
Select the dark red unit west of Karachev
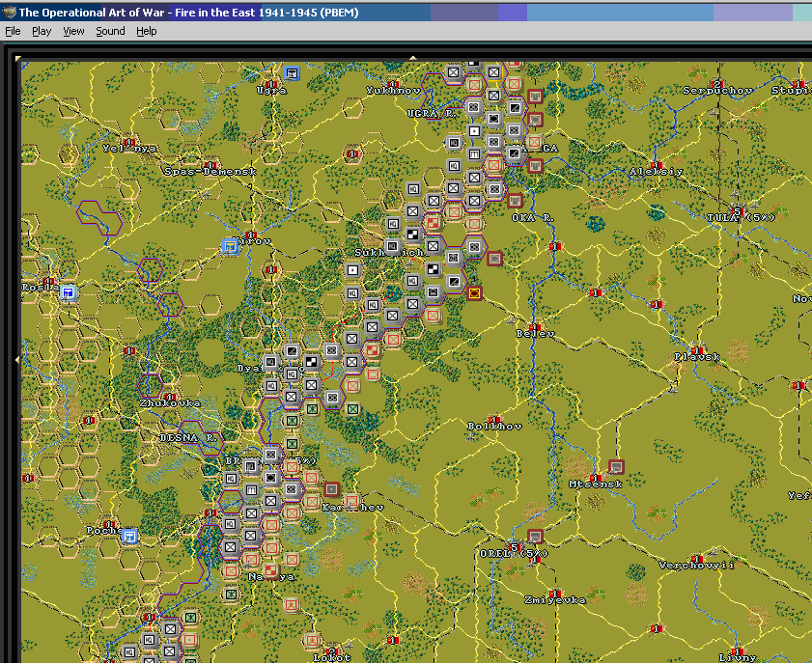click(x=331, y=489)
